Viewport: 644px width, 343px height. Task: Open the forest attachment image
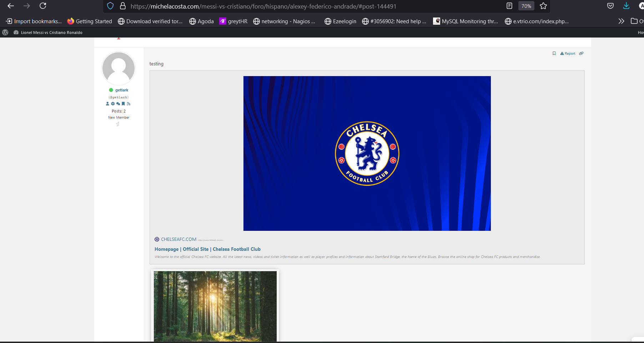[x=215, y=306]
